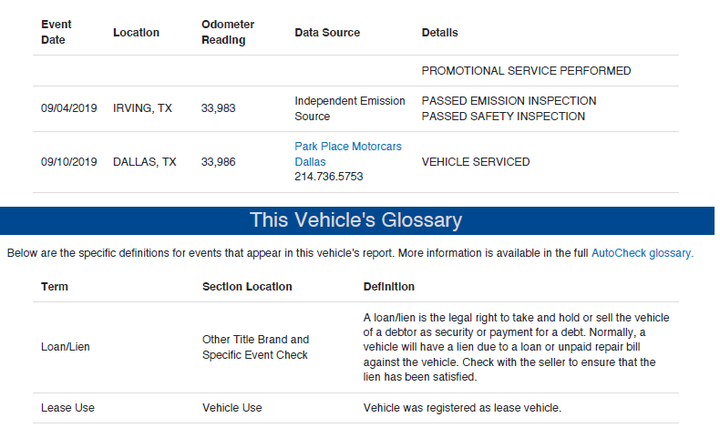
Task: Click the Data Source column header
Action: [327, 33]
